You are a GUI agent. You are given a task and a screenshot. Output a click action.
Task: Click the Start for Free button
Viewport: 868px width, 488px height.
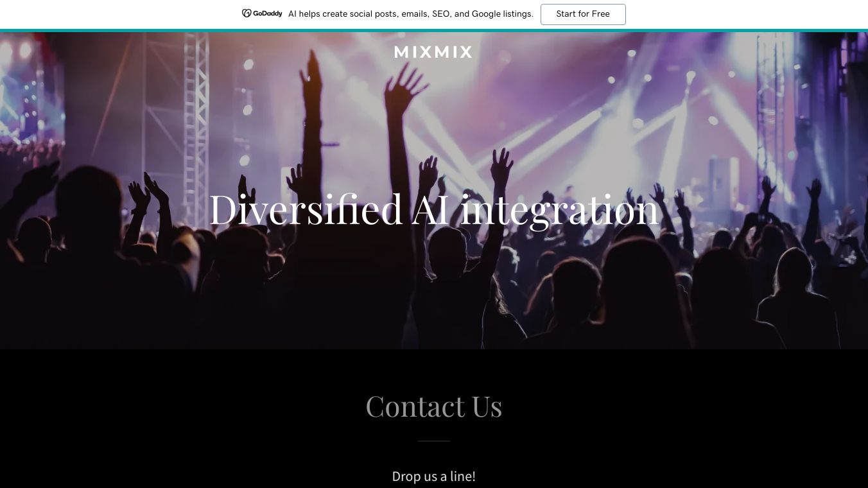click(583, 14)
